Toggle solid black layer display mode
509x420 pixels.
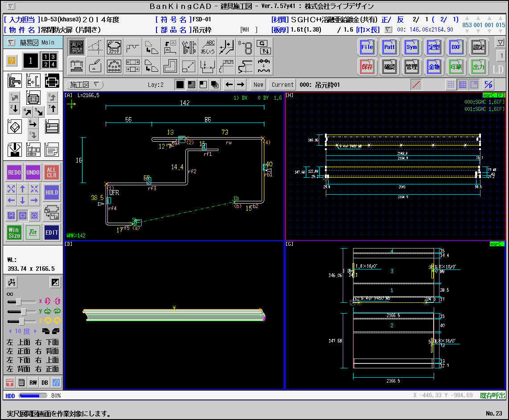pyautogui.click(x=180, y=85)
